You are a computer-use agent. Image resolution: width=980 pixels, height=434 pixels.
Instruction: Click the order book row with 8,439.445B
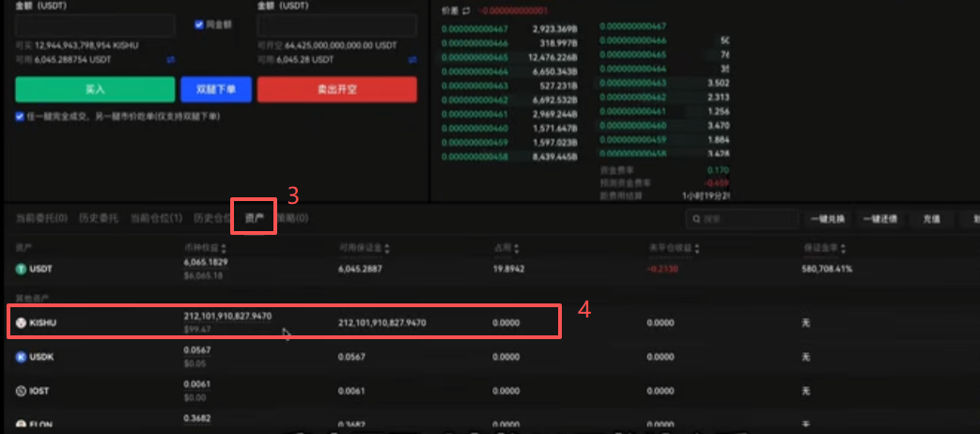coord(509,157)
